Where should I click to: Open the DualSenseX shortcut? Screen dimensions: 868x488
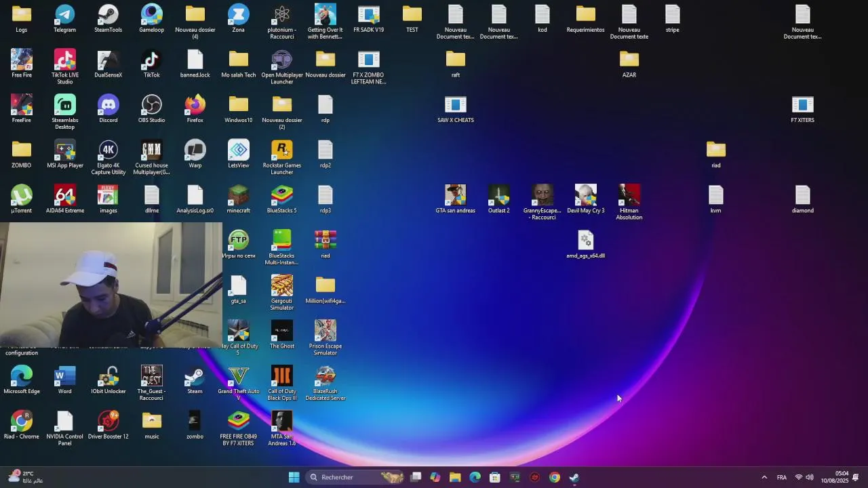108,64
